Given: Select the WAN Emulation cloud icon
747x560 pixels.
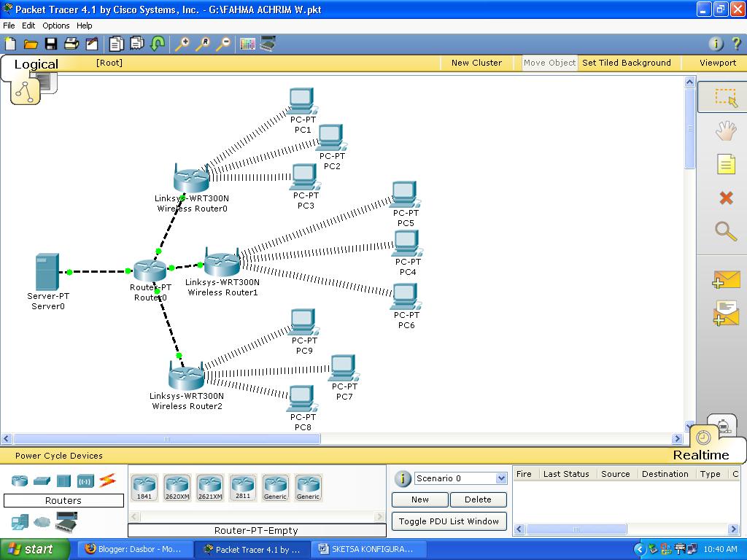Looking at the screenshot, I should pyautogui.click(x=42, y=522).
